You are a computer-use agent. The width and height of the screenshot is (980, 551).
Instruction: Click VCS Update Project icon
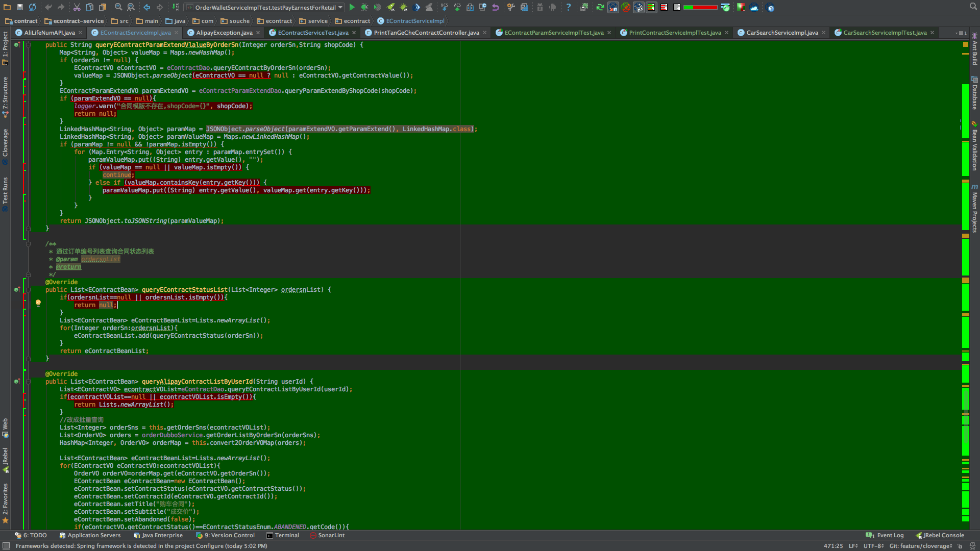point(445,7)
